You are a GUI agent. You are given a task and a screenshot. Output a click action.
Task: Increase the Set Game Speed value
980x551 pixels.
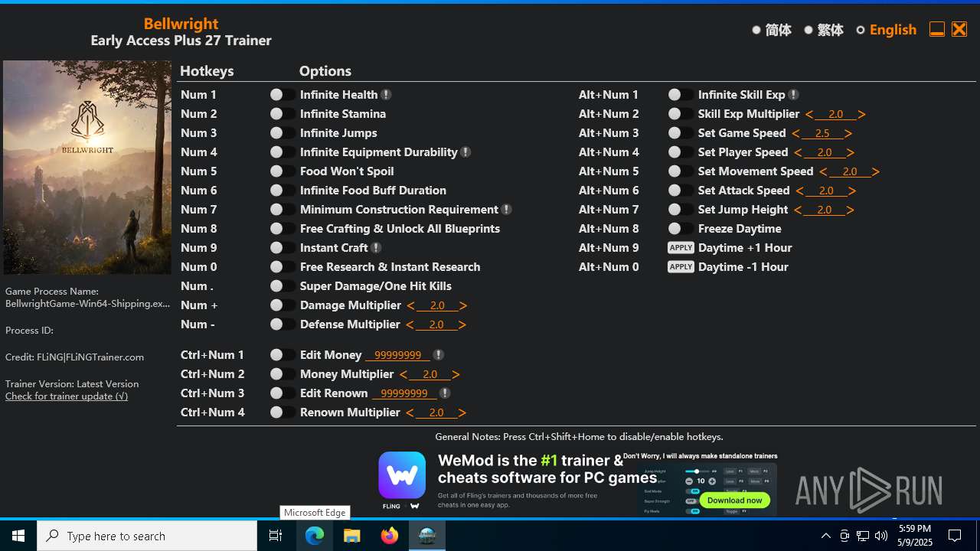[x=848, y=133]
